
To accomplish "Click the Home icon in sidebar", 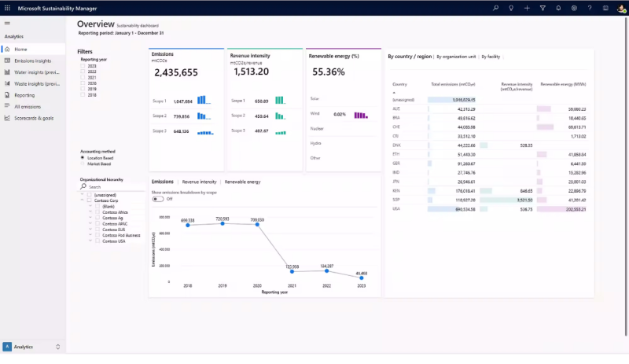I will (x=7, y=49).
